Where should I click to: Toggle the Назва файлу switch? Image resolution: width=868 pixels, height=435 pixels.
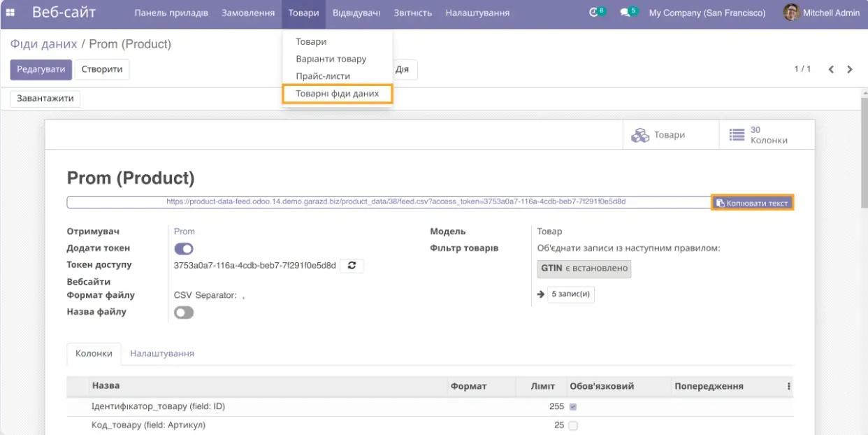click(184, 313)
